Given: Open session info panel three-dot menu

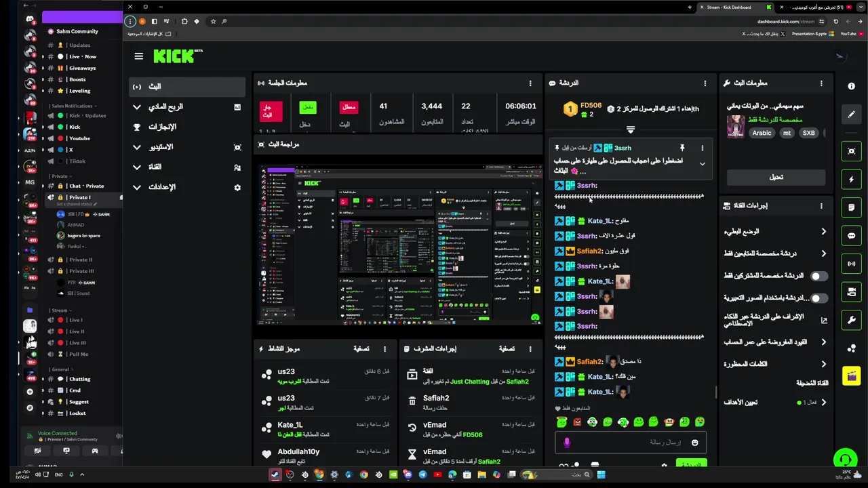Looking at the screenshot, I should 530,83.
